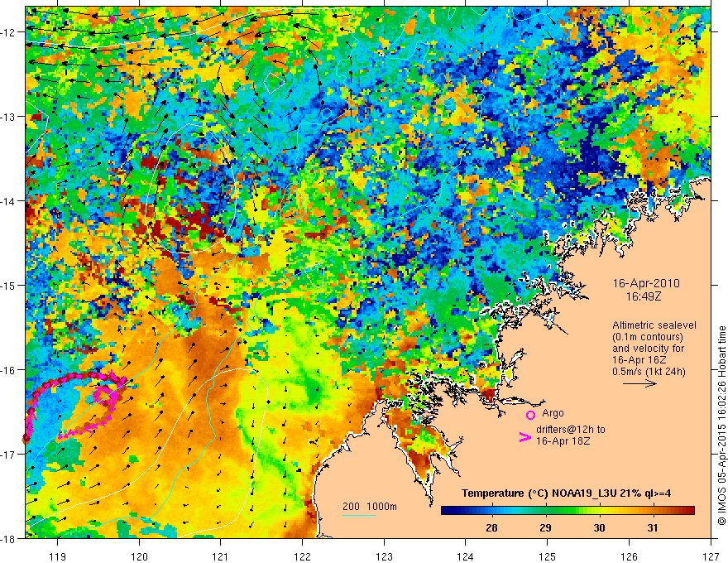Click the velocity scale arrow in legend
The width and height of the screenshot is (728, 563).
(x=639, y=383)
